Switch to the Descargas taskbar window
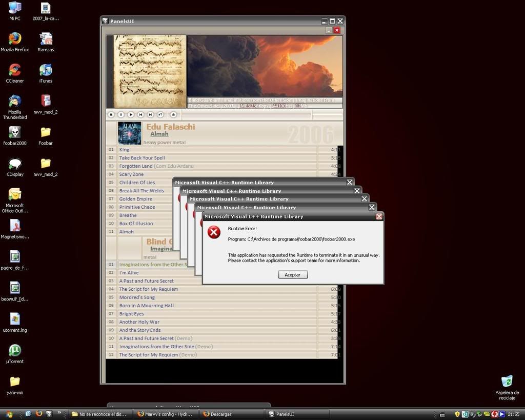 pyautogui.click(x=232, y=414)
